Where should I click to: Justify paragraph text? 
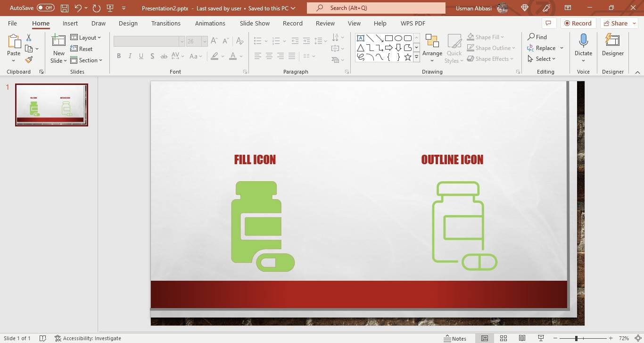[292, 56]
